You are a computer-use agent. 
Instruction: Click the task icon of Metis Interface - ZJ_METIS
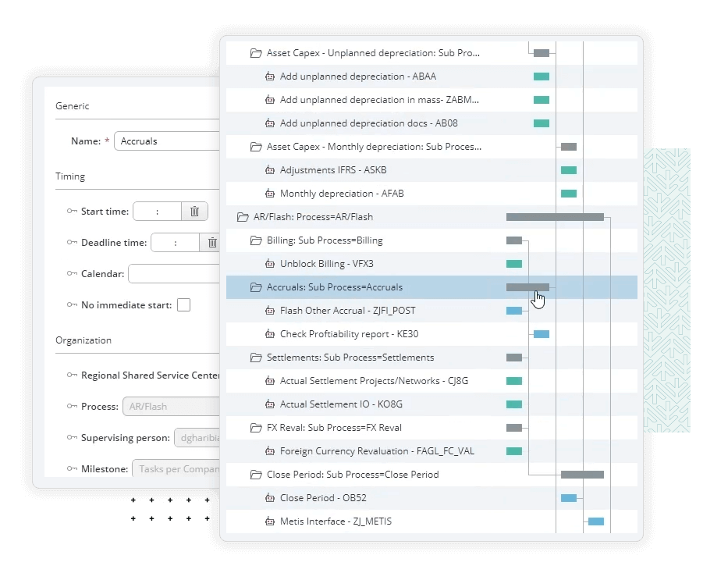point(270,521)
